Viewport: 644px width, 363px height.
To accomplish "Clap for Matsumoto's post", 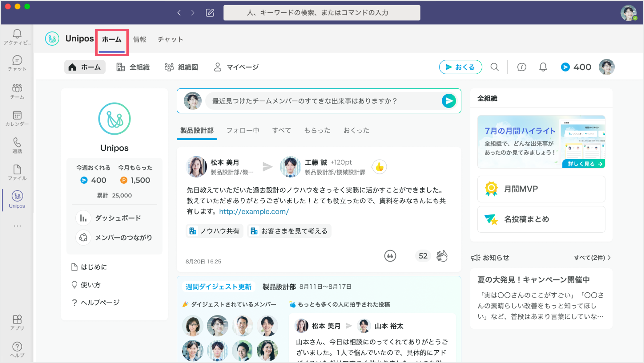I will coord(442,256).
